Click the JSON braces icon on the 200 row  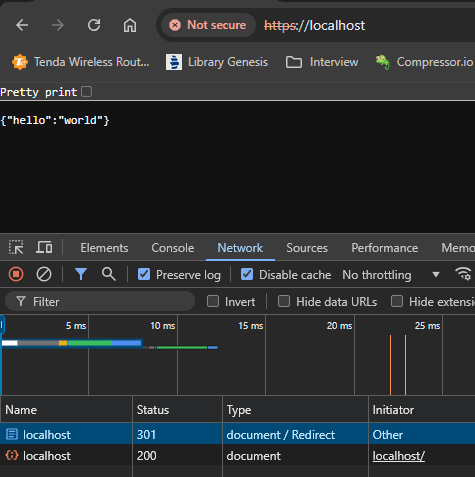pyautogui.click(x=12, y=455)
